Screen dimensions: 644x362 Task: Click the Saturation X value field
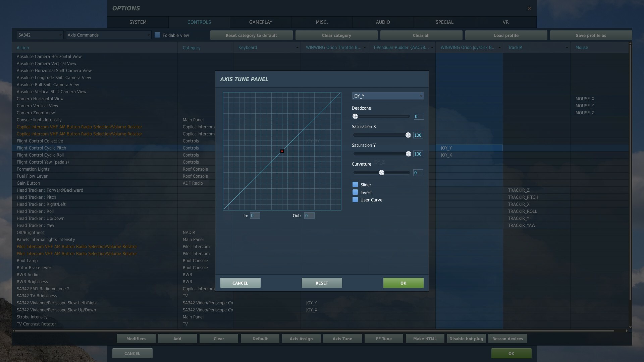pyautogui.click(x=418, y=135)
